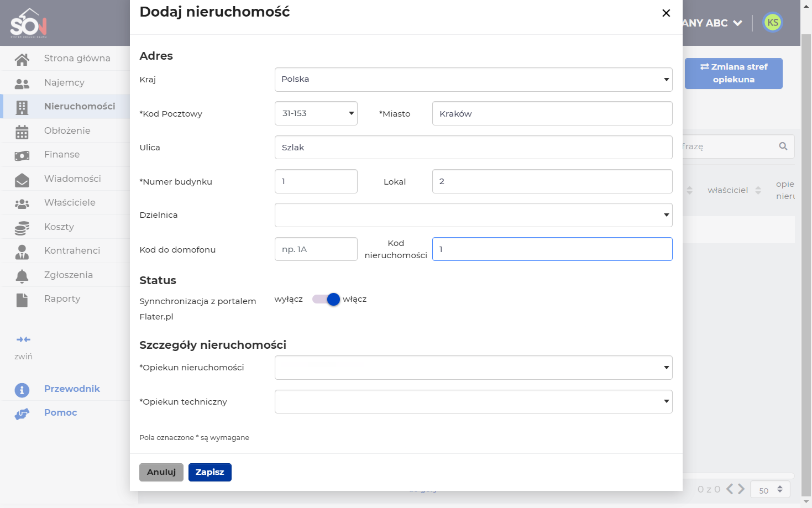The image size is (812, 508).
Task: Click the Koszty coins icon
Action: point(22,227)
